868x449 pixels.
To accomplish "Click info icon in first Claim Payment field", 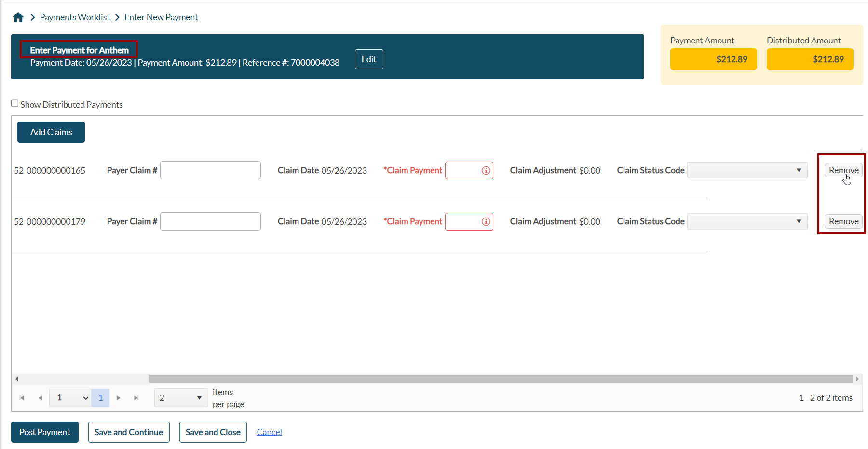I will [486, 170].
